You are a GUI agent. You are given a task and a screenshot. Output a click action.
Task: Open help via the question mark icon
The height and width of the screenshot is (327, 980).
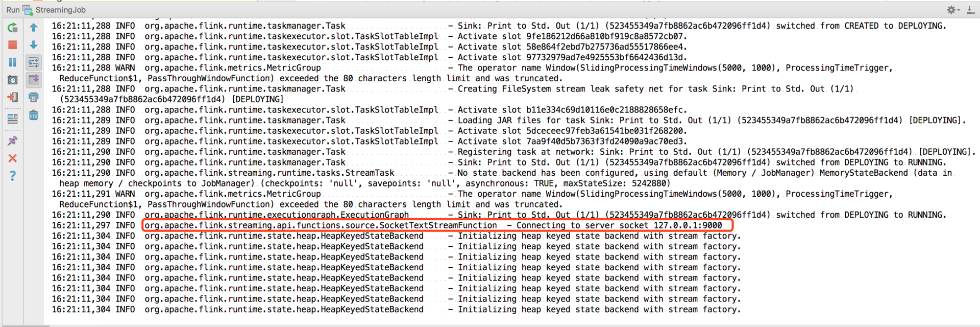pos(13,176)
